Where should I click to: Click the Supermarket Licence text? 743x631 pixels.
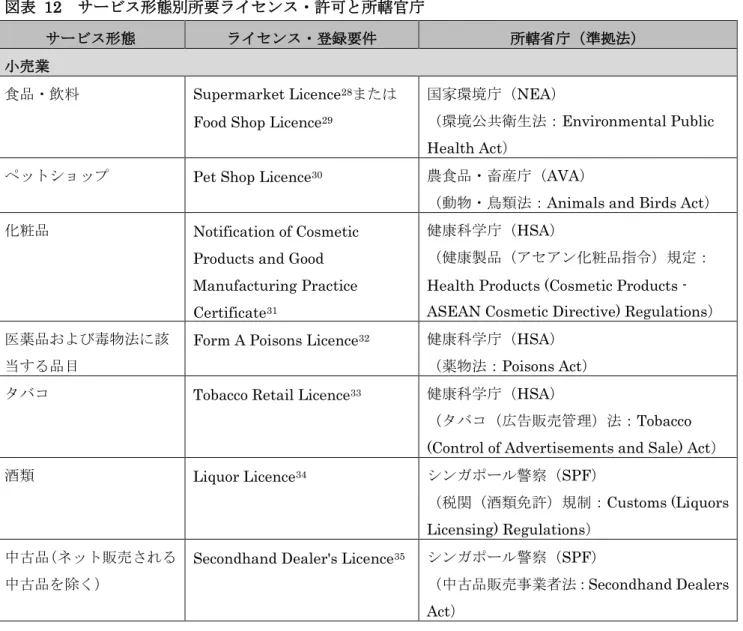267,94
